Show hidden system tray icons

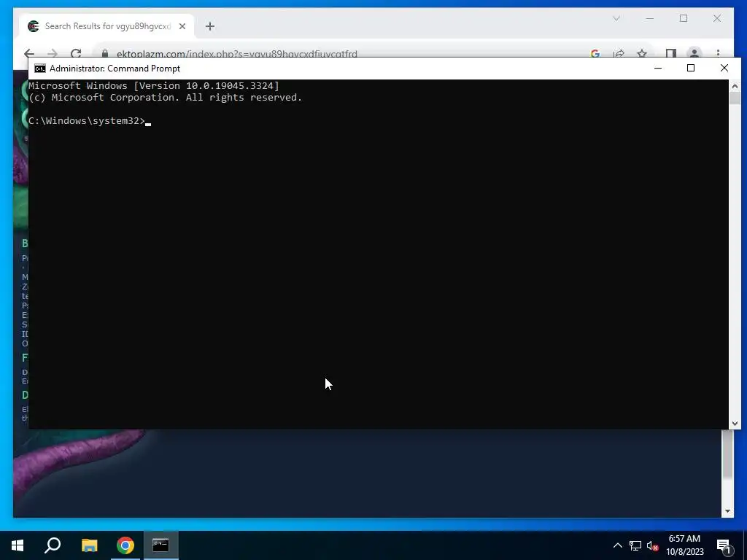click(617, 545)
